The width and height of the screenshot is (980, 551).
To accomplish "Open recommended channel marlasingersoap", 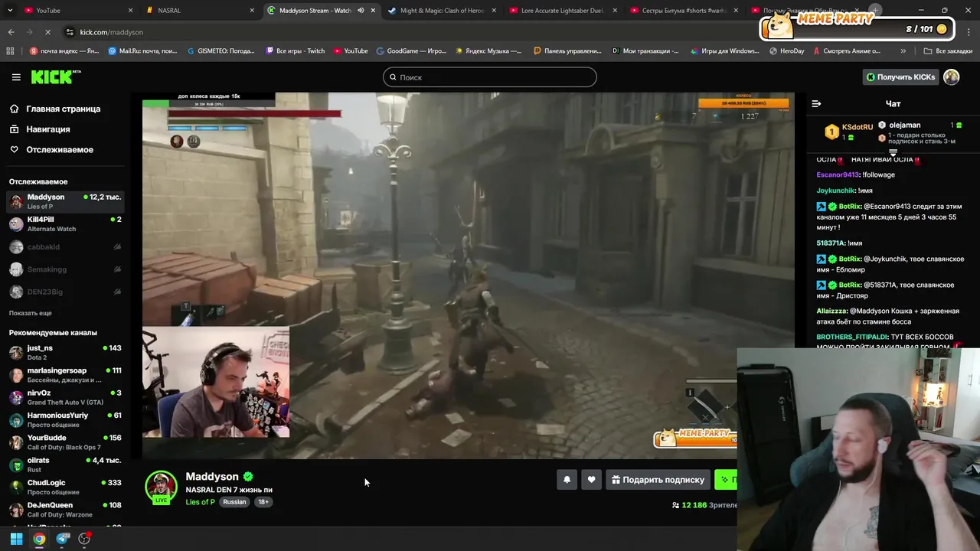I will coord(64,375).
